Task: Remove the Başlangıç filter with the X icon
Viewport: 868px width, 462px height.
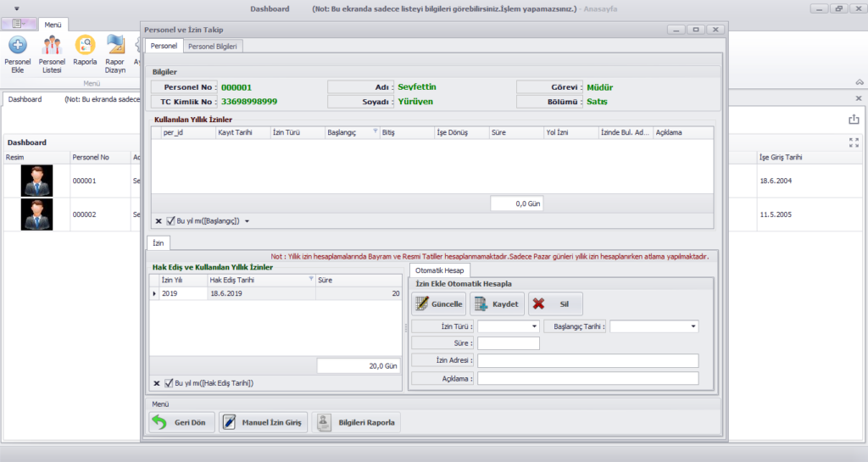Action: tap(159, 221)
